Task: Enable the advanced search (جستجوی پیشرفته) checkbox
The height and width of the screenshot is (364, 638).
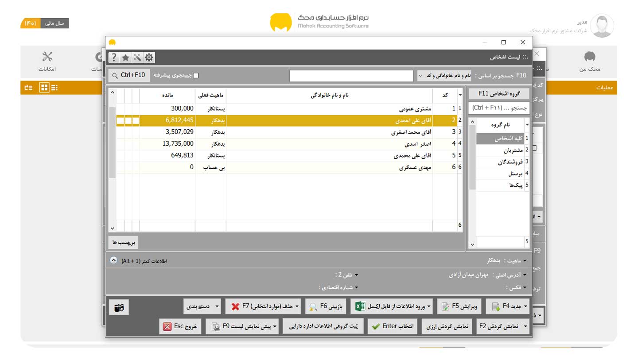Action: click(195, 75)
